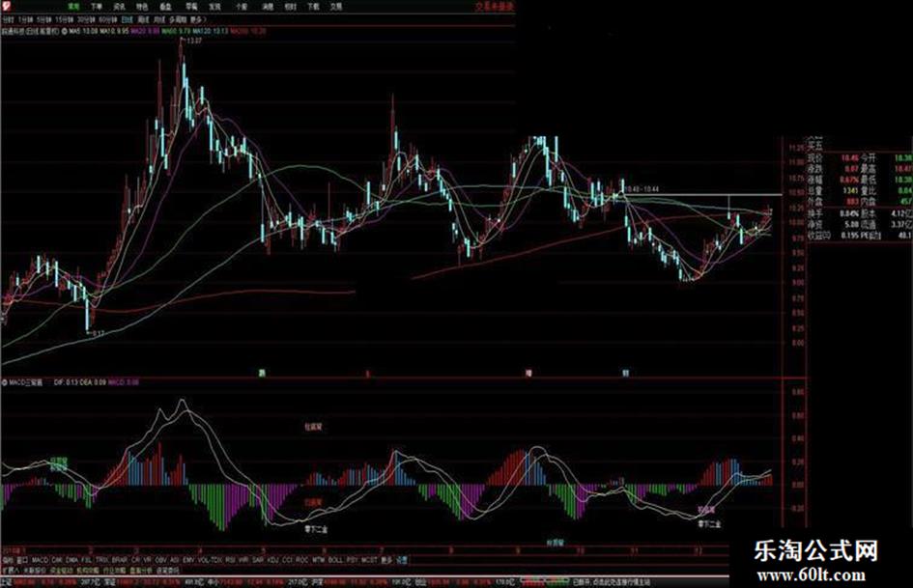Image resolution: width=913 pixels, height=588 pixels.
Task: Select the MTM indicator tab
Action: (x=318, y=560)
